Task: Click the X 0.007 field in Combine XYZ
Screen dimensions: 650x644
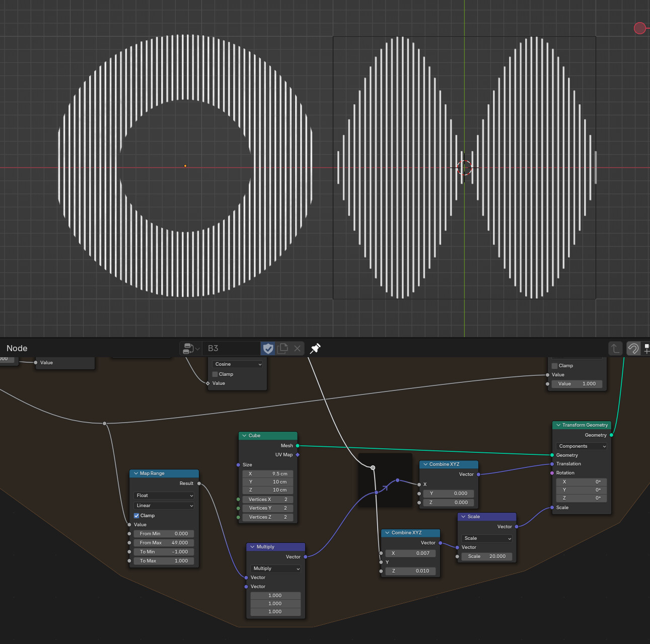Action: (410, 553)
